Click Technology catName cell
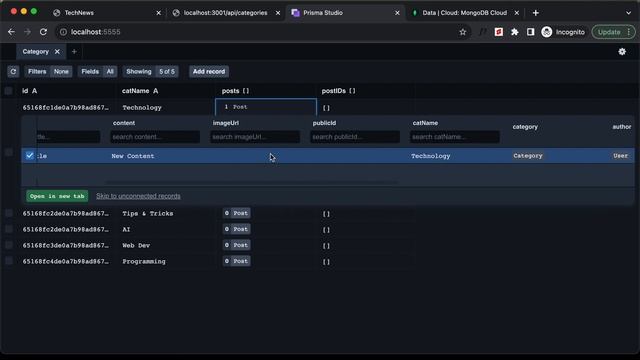 tap(142, 108)
